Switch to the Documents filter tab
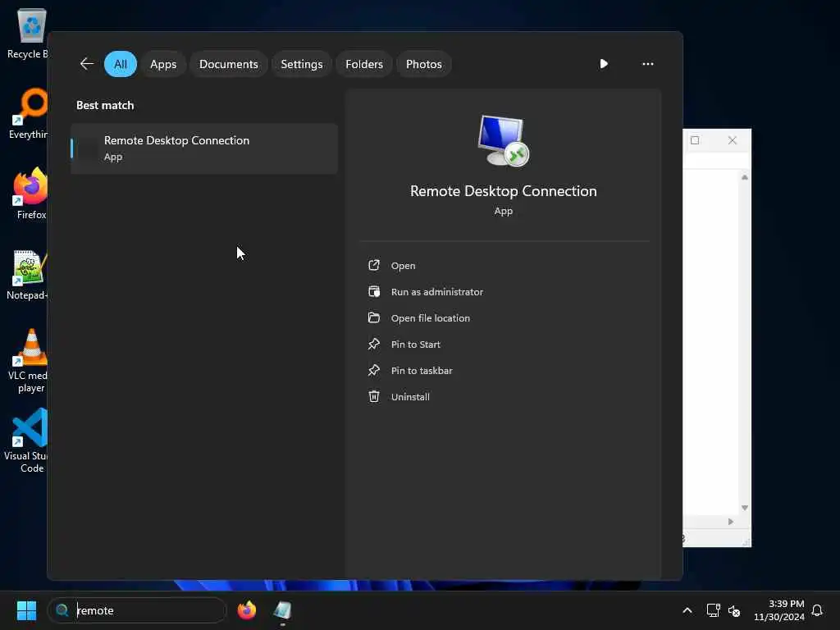Screen dimensions: 840x630 [x=229, y=64]
